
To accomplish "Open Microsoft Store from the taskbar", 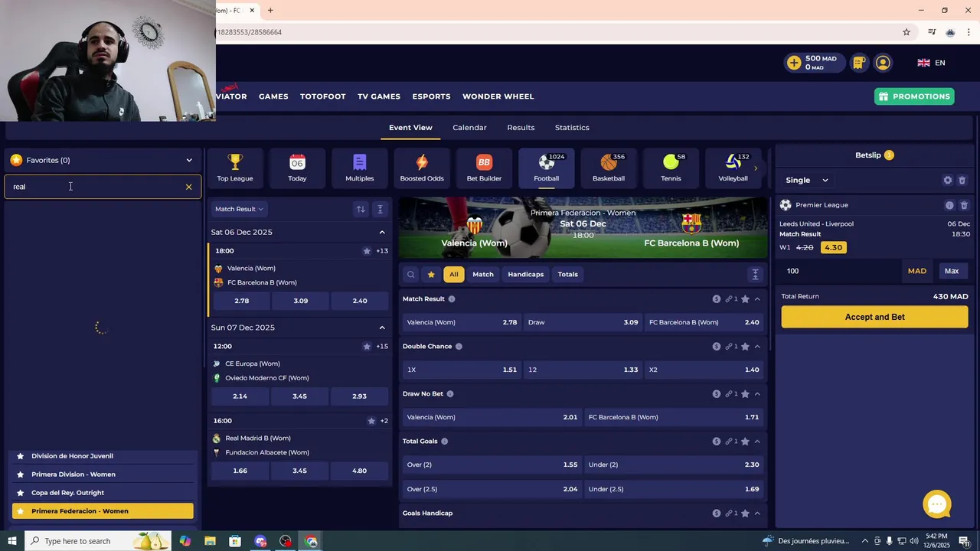I will pos(235,541).
